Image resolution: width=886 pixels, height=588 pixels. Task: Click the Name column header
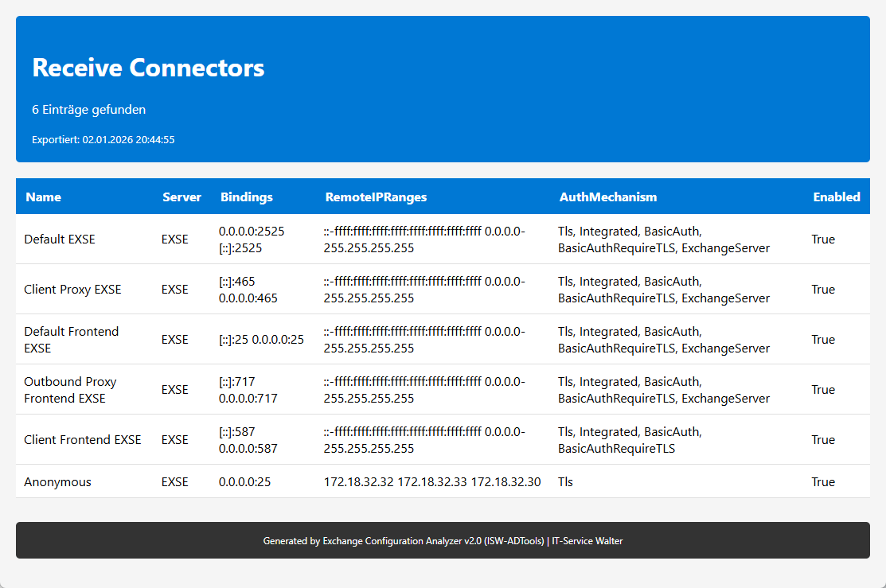pos(43,197)
